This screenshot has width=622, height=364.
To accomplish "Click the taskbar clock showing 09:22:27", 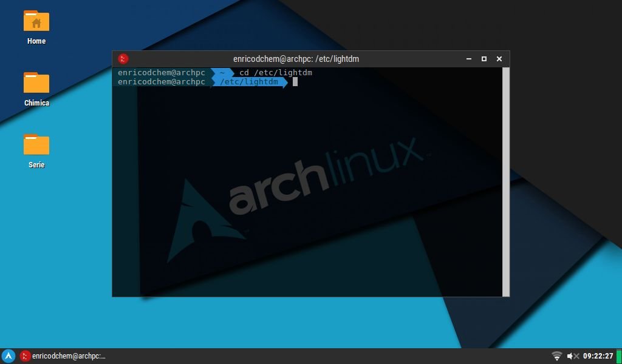I will point(598,356).
